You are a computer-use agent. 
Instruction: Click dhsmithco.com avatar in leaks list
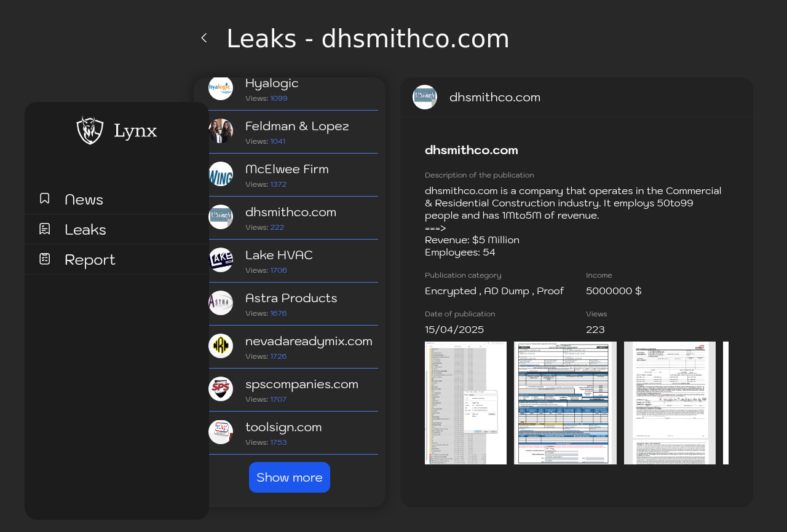221,217
